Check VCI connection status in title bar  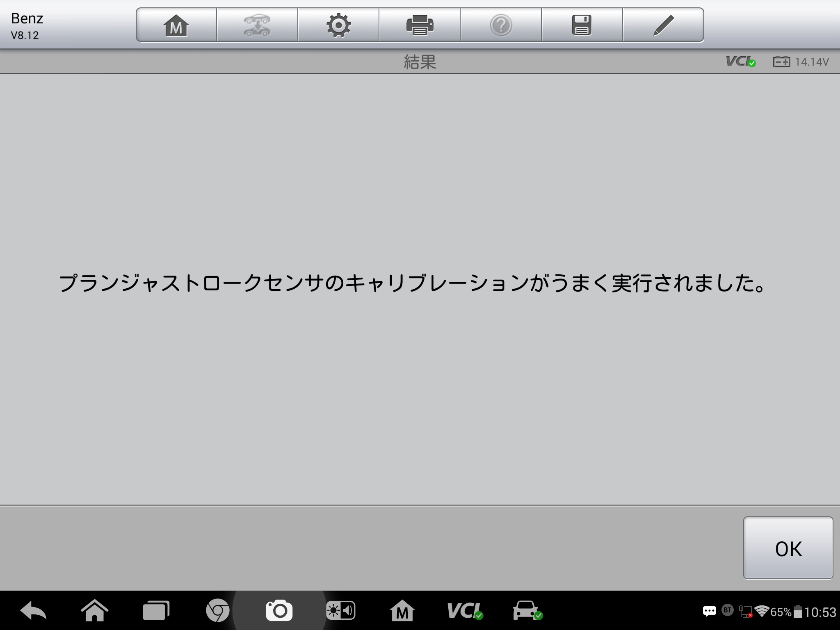coord(740,62)
